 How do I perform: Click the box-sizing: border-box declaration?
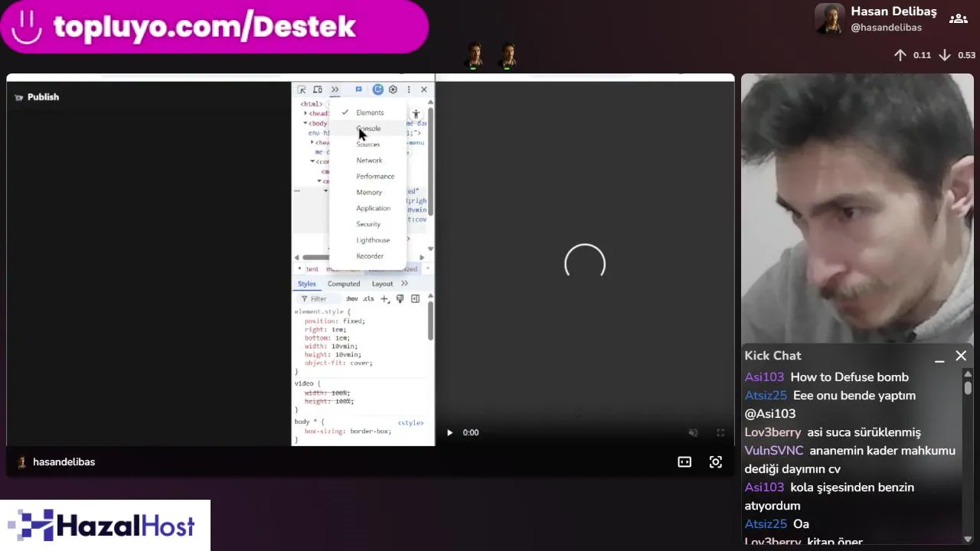348,432
